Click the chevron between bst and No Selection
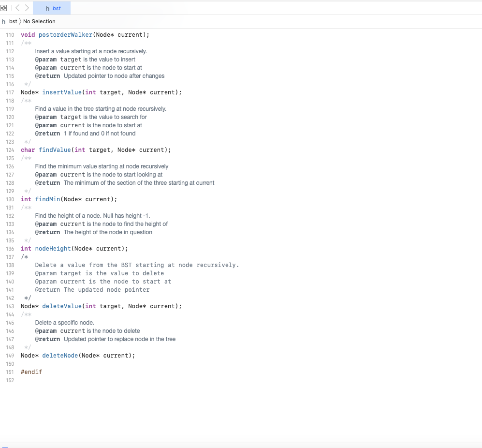The width and height of the screenshot is (482, 448). point(21,21)
